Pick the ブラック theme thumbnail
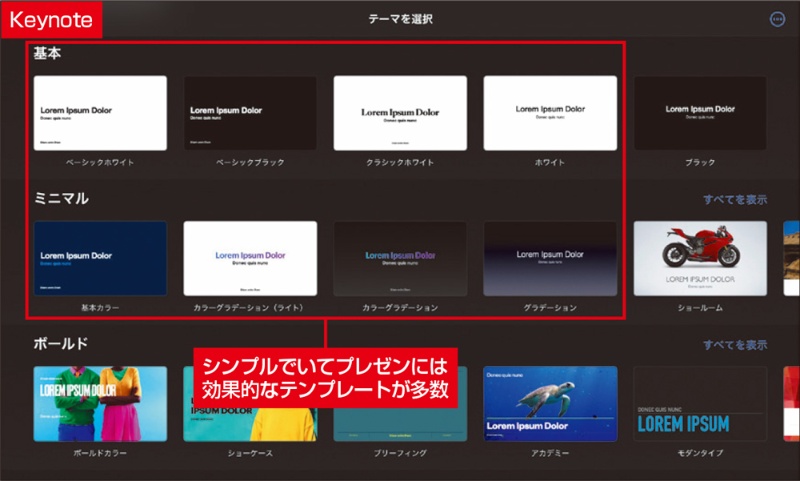Screen dimensions: 800x481 coord(700,113)
